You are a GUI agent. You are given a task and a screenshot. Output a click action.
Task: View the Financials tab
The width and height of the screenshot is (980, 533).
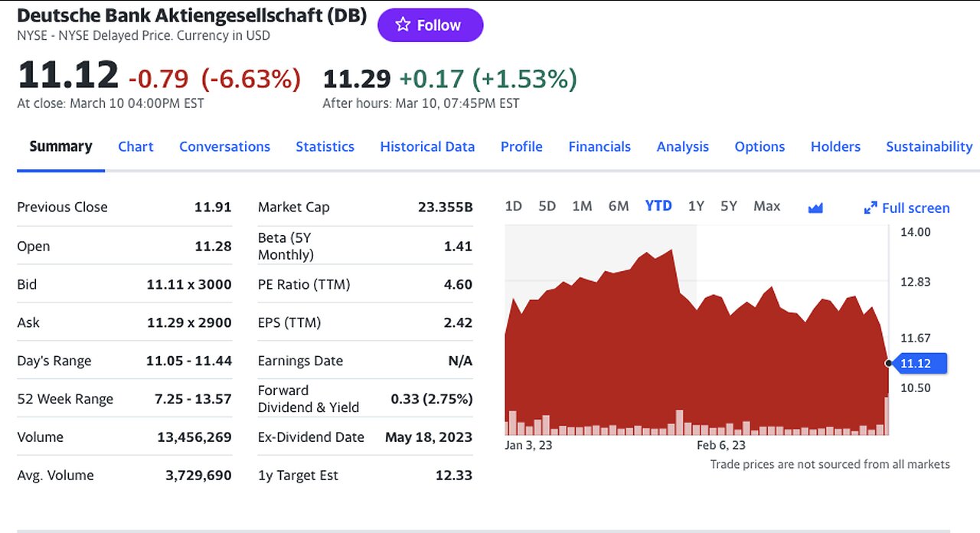click(x=599, y=146)
